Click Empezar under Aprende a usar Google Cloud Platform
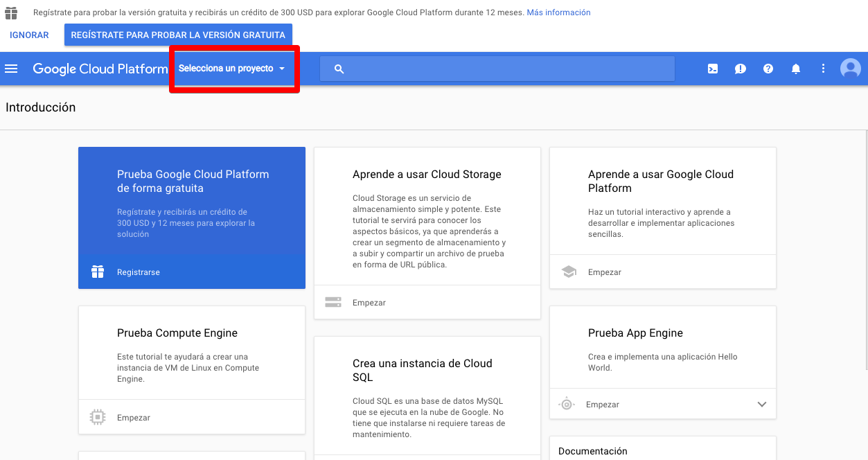This screenshot has height=460, width=868. [x=605, y=272]
